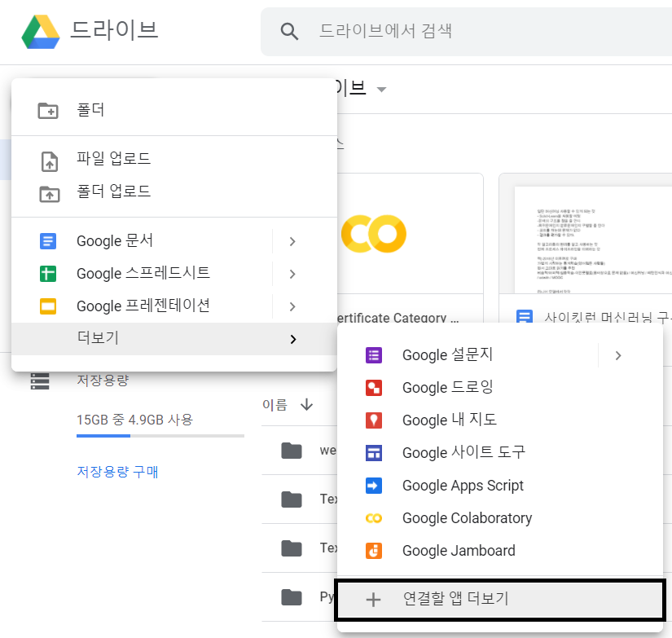Click the 'Py' row folder icon
672x638 pixels.
[x=292, y=596]
